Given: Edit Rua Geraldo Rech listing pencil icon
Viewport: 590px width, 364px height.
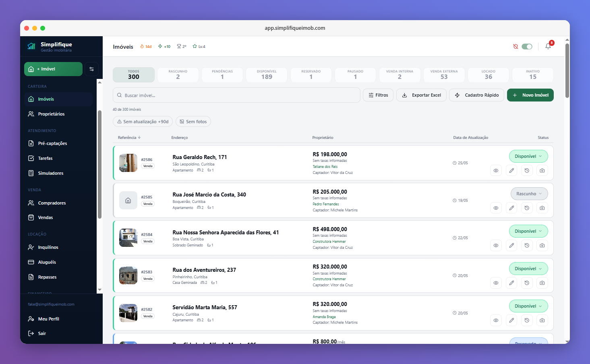Looking at the screenshot, I should point(511,170).
